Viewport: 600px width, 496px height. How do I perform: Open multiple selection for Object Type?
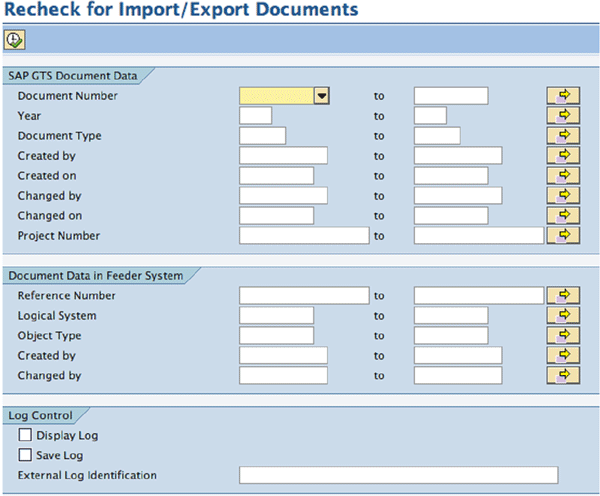tap(563, 335)
